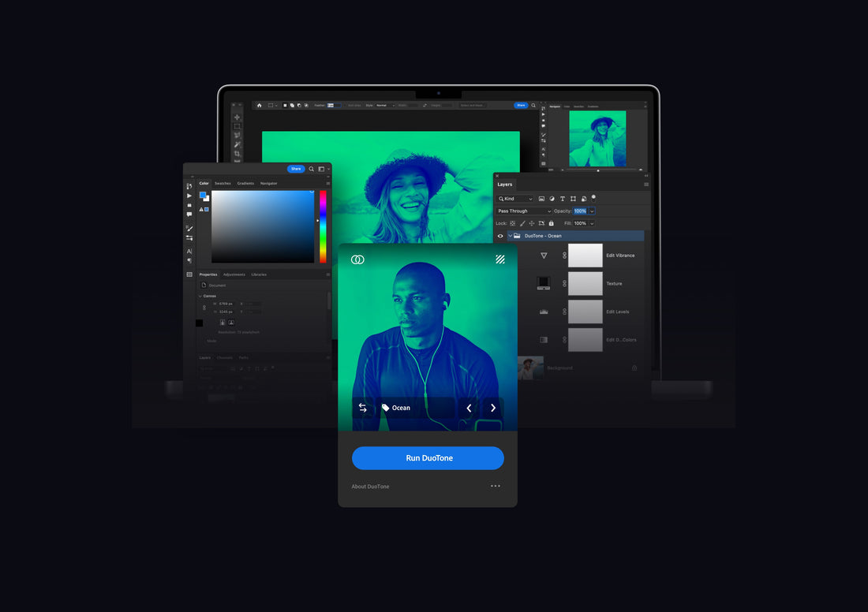Switch to the Swatches tab
This screenshot has height=612, width=868.
[x=223, y=183]
